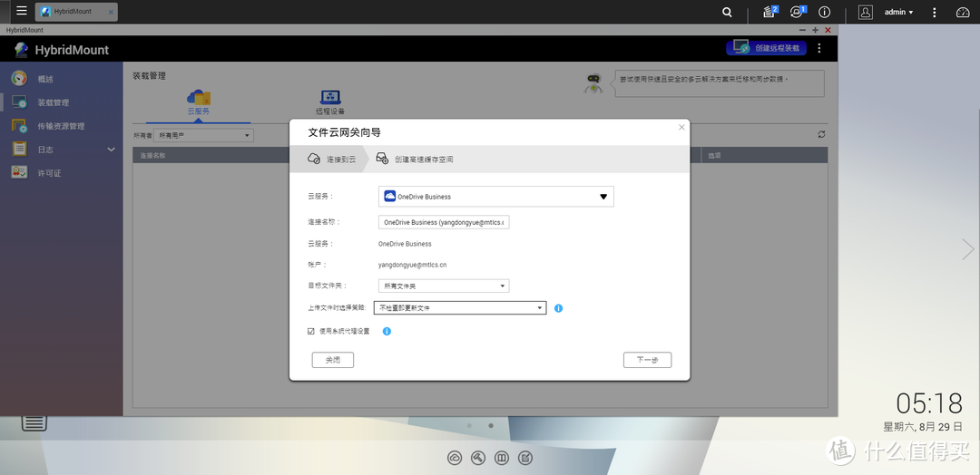Click the user profile icon
Screen dimensions: 980x475
[865, 12]
